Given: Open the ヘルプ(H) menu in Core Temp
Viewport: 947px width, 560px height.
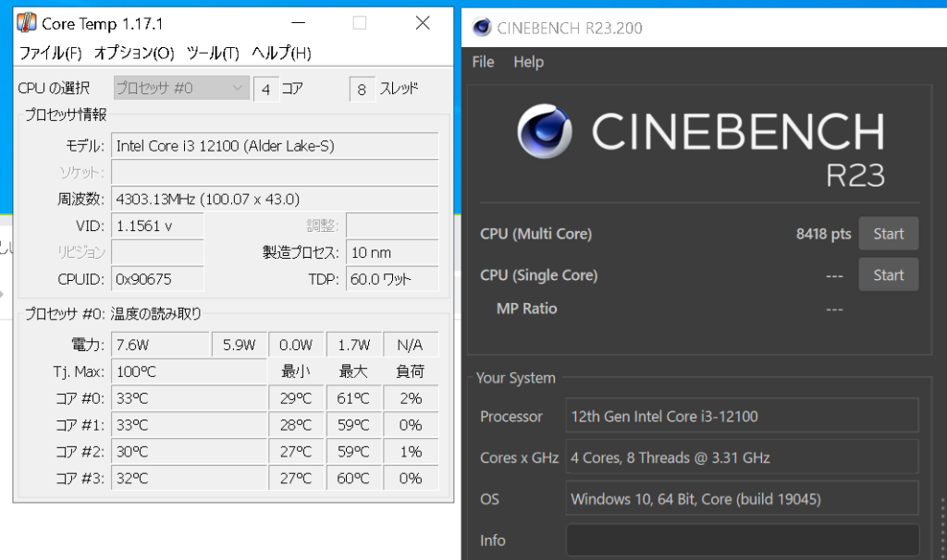Looking at the screenshot, I should pyautogui.click(x=281, y=53).
